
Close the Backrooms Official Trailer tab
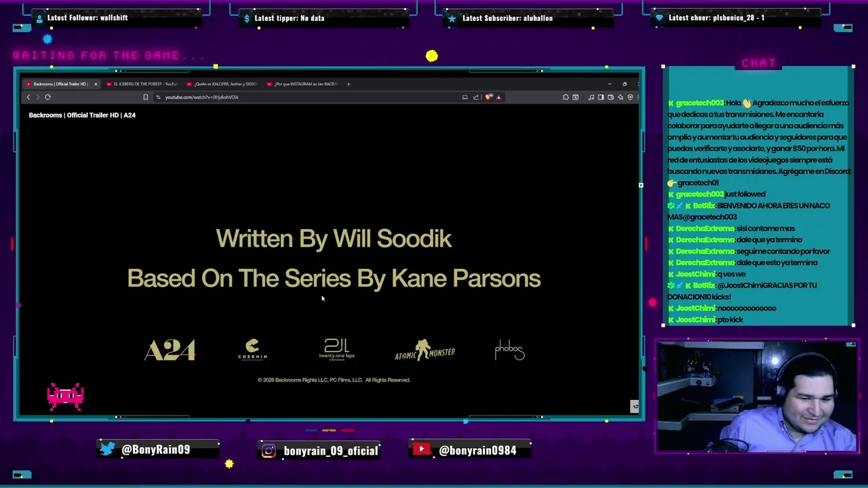tap(96, 84)
